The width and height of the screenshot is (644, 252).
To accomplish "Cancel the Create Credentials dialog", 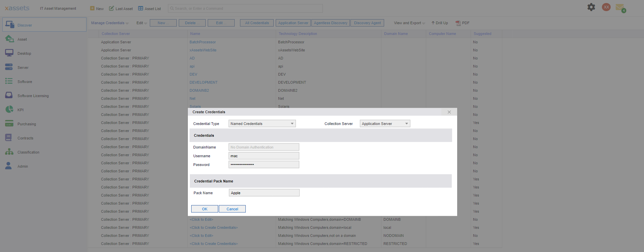I will (x=232, y=209).
